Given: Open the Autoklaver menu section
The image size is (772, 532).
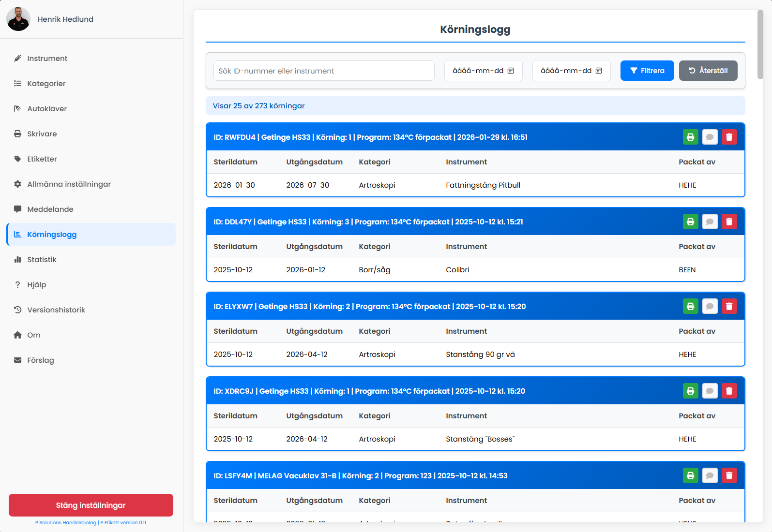Looking at the screenshot, I should [x=47, y=109].
